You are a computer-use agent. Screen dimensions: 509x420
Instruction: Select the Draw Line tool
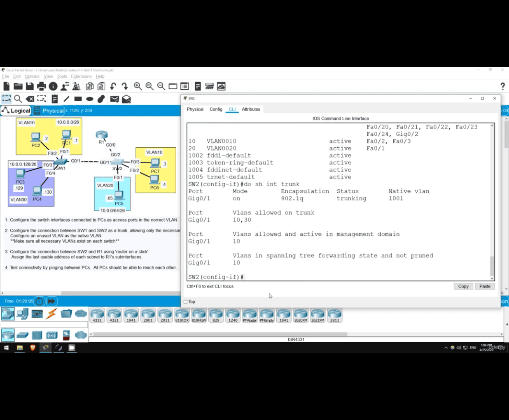click(x=66, y=99)
